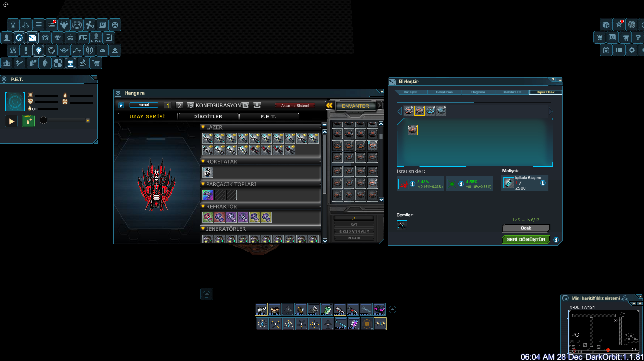
Task: Click the configuration save floppy icon
Action: [x=245, y=105]
